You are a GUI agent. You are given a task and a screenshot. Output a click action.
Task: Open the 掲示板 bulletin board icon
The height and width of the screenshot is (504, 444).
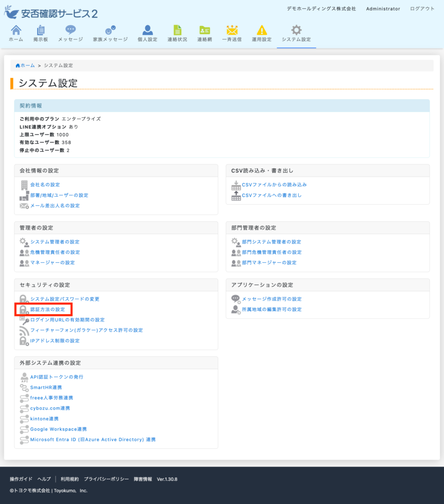(40, 30)
